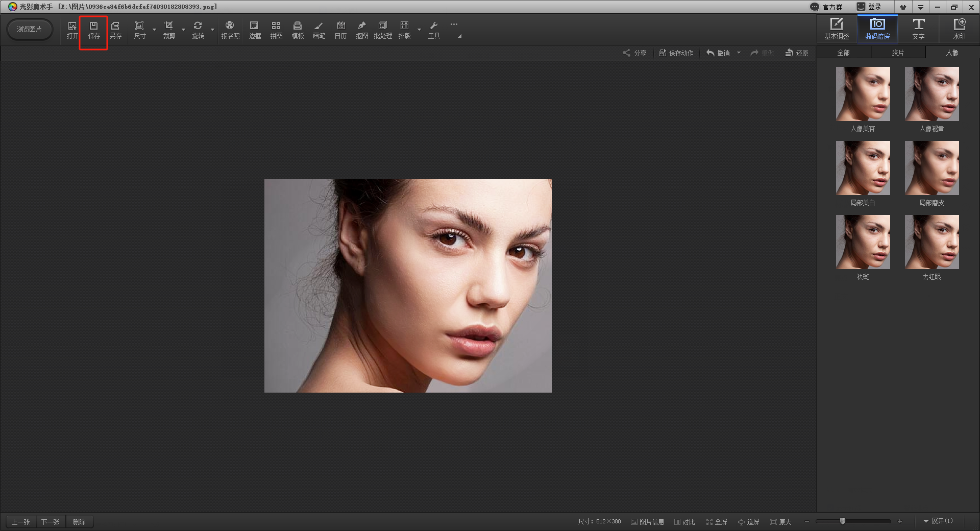Apply the 局部磨皮 effect thumbnail

932,168
